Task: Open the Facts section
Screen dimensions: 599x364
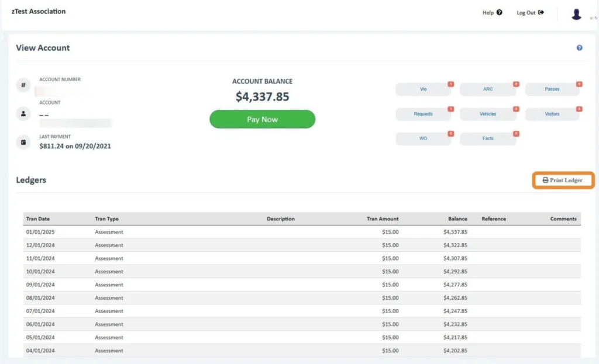Action: click(x=487, y=138)
